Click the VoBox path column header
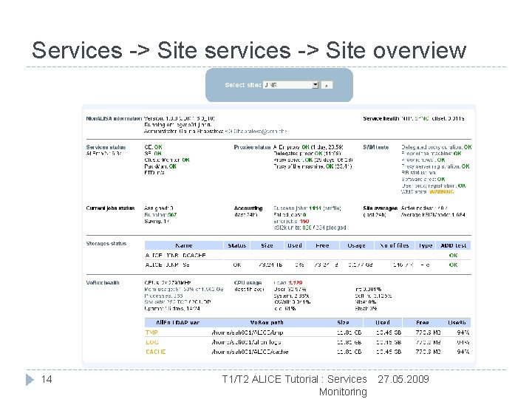The image size is (532, 399). (x=266, y=322)
